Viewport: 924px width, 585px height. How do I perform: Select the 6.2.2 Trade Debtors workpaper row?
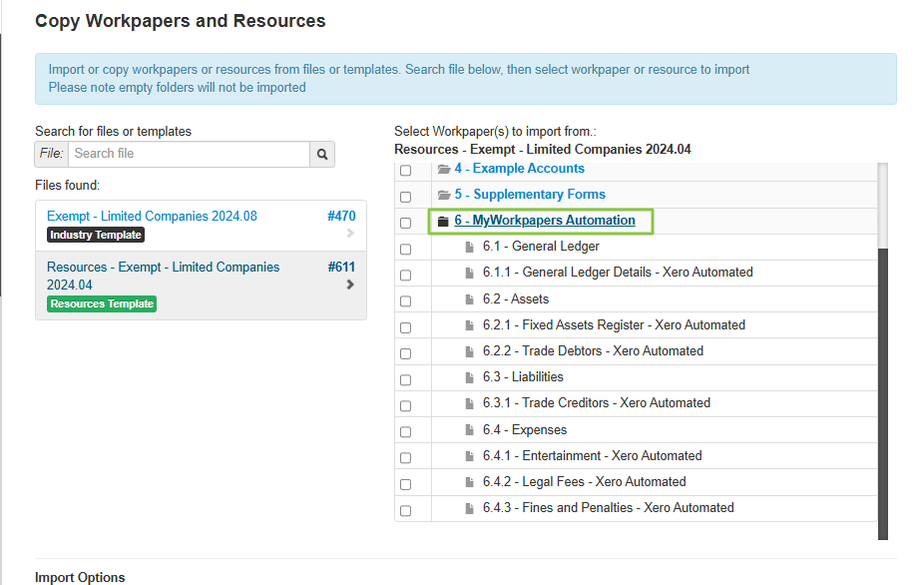pyautogui.click(x=593, y=351)
